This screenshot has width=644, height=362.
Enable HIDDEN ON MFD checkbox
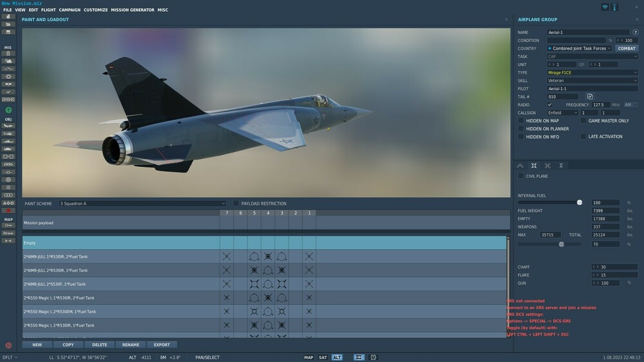521,137
